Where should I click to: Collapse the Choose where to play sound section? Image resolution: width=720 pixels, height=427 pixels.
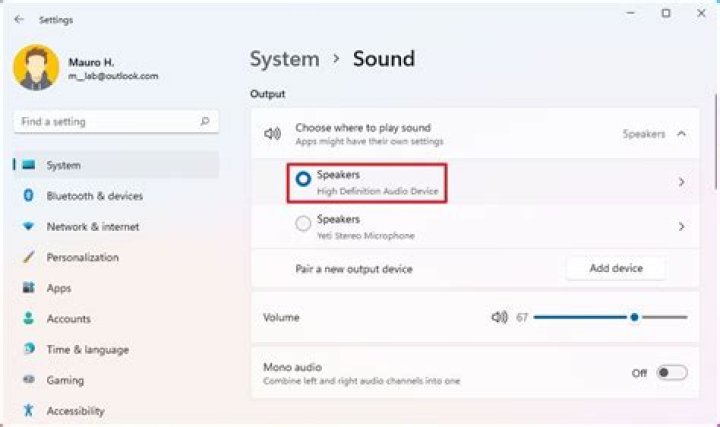tap(682, 133)
